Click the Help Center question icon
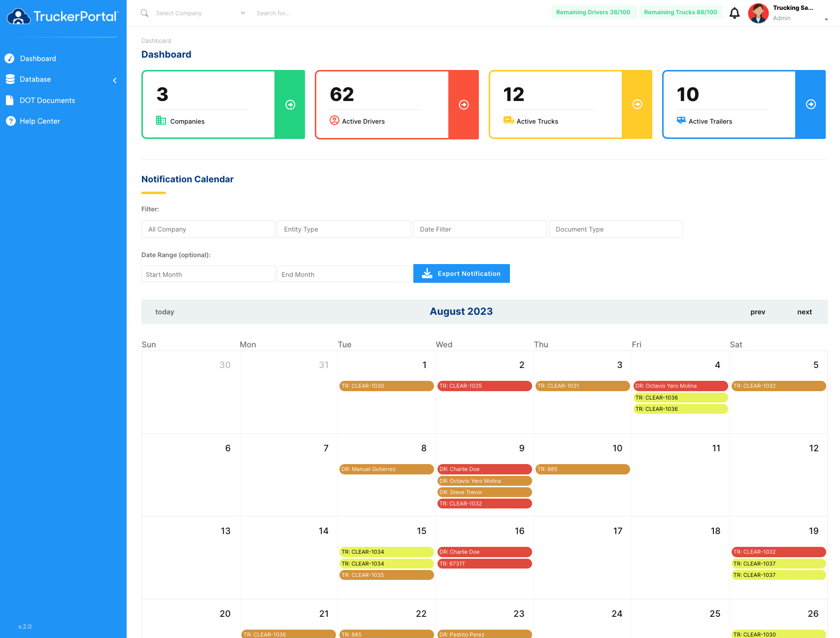This screenshot has height=638, width=840. pyautogui.click(x=10, y=121)
